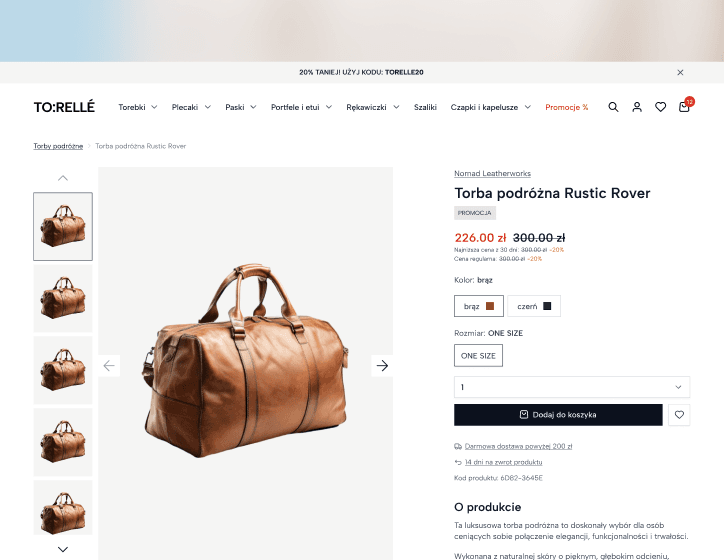Open the Szaliki menu item
This screenshot has height=560, width=724.
tap(425, 107)
